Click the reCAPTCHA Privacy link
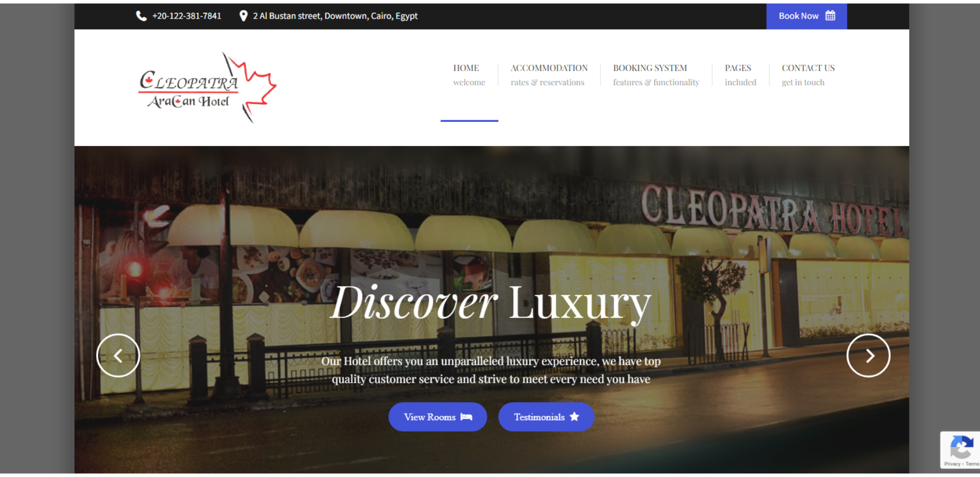This screenshot has height=477, width=980. tap(952, 464)
